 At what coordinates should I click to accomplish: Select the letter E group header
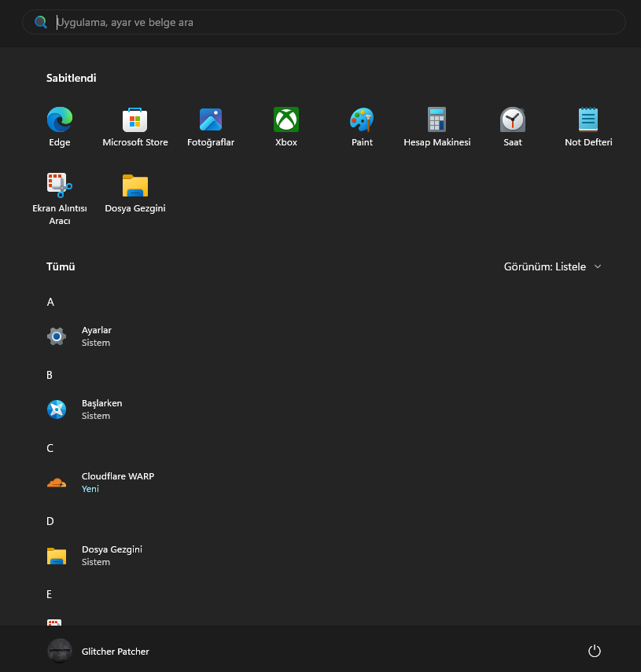click(x=49, y=594)
